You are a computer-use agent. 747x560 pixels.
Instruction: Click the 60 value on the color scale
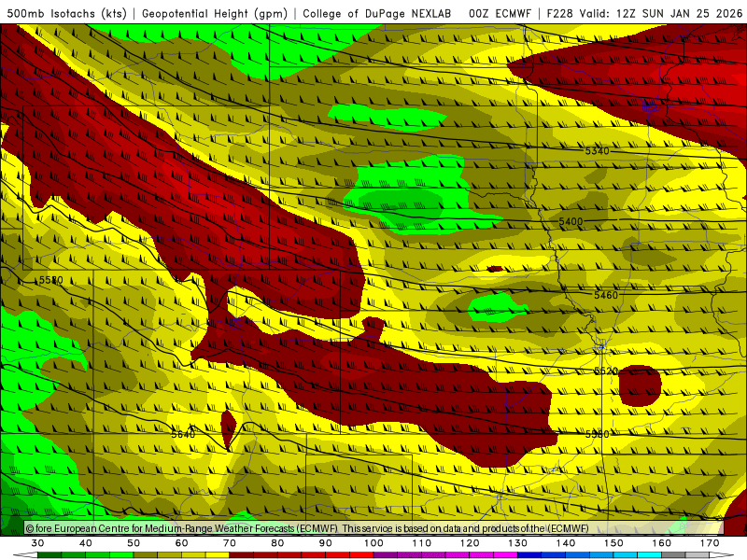[181, 543]
